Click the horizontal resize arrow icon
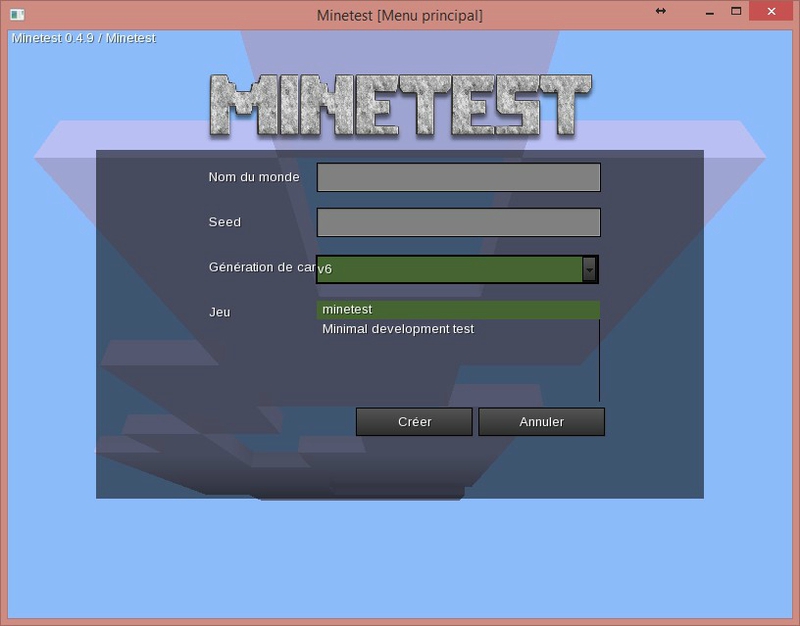The image size is (800, 626). click(x=660, y=11)
